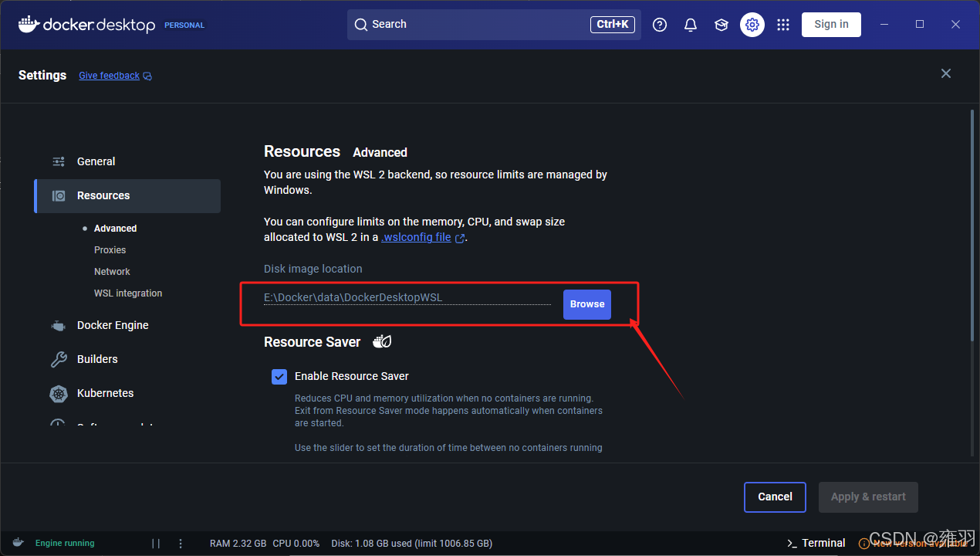Image resolution: width=980 pixels, height=556 pixels.
Task: Click the Give feedback link
Action: click(x=109, y=76)
